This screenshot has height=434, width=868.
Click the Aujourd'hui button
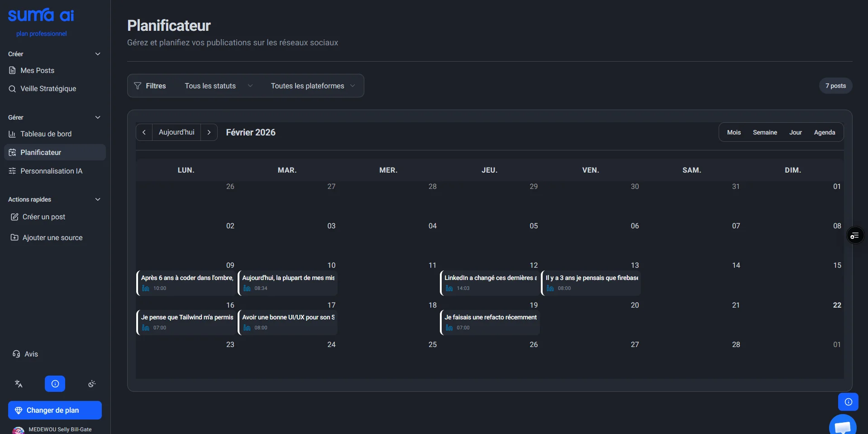(176, 132)
